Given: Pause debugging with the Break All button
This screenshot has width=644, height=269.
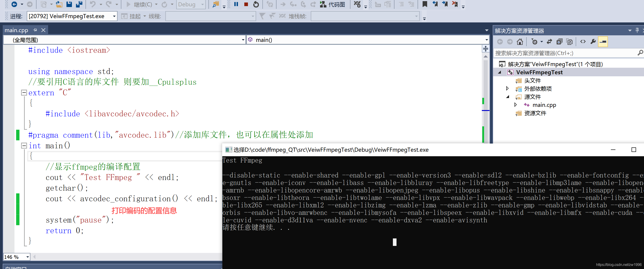Looking at the screenshot, I should [236, 4].
